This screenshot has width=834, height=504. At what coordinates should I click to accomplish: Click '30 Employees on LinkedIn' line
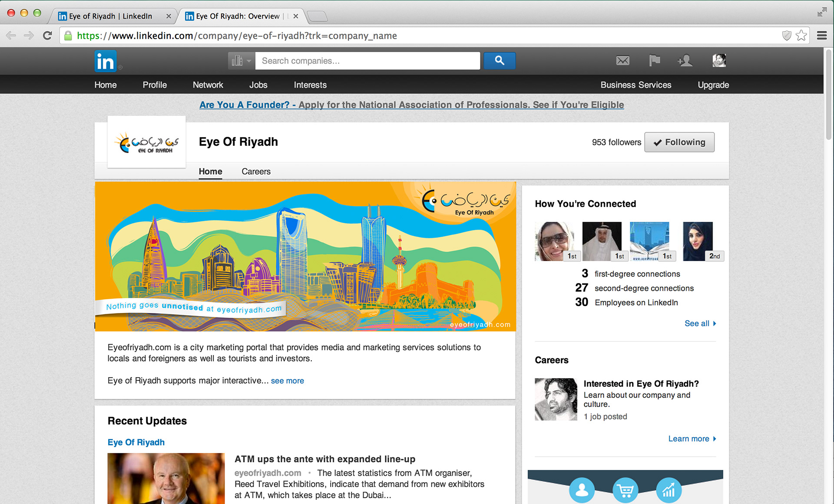point(626,302)
